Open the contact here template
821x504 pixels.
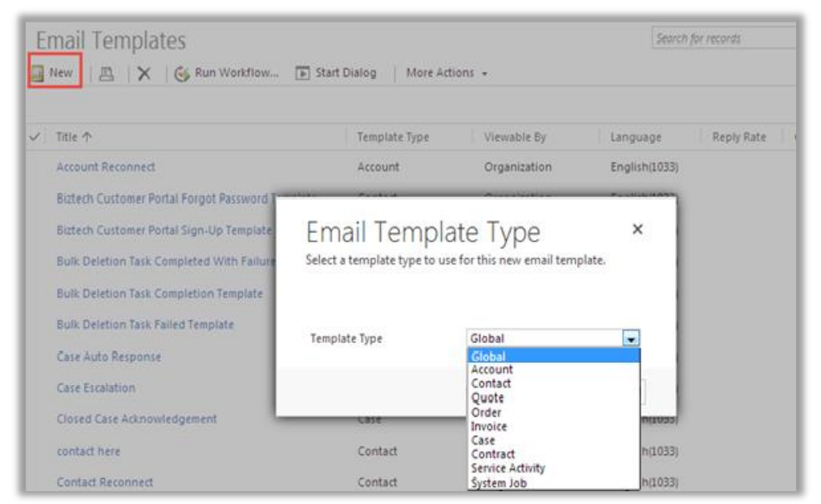tap(88, 451)
